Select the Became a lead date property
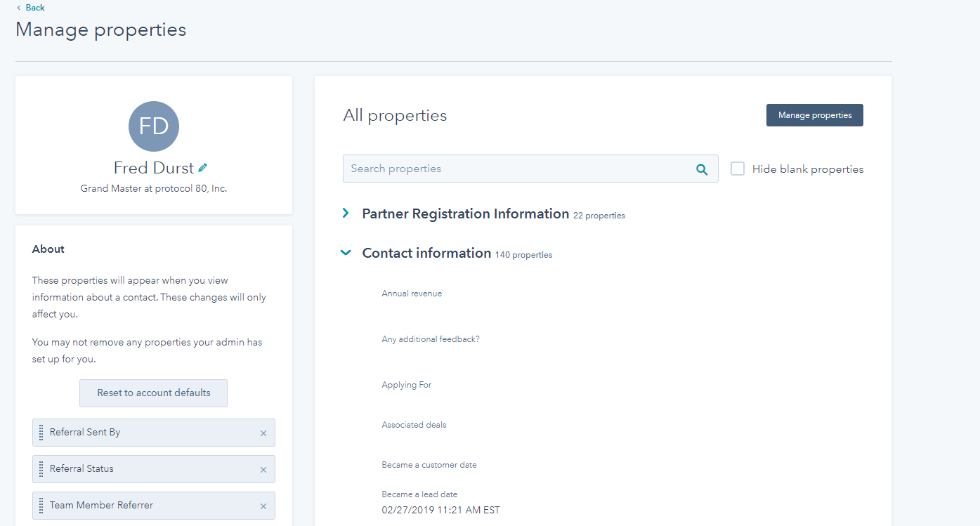Viewport: 980px width, 526px height. (419, 494)
